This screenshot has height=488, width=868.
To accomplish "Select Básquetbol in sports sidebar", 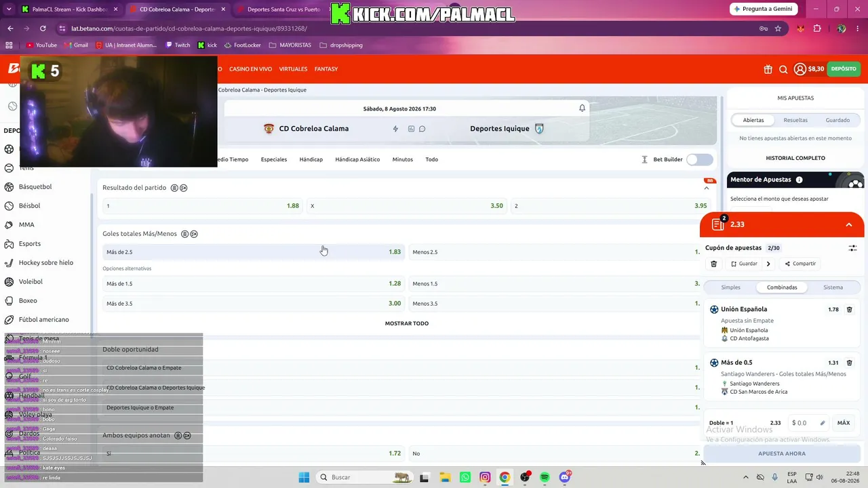I will coord(35,187).
